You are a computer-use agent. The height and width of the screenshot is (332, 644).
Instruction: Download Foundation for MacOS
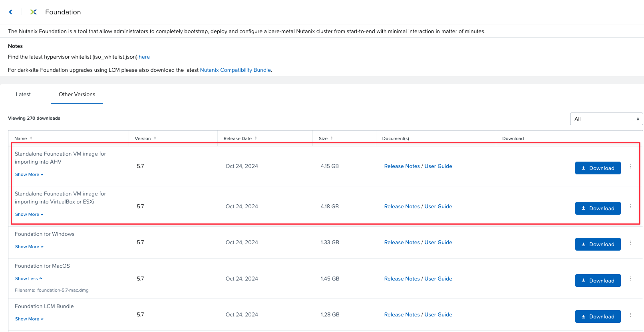click(x=598, y=281)
